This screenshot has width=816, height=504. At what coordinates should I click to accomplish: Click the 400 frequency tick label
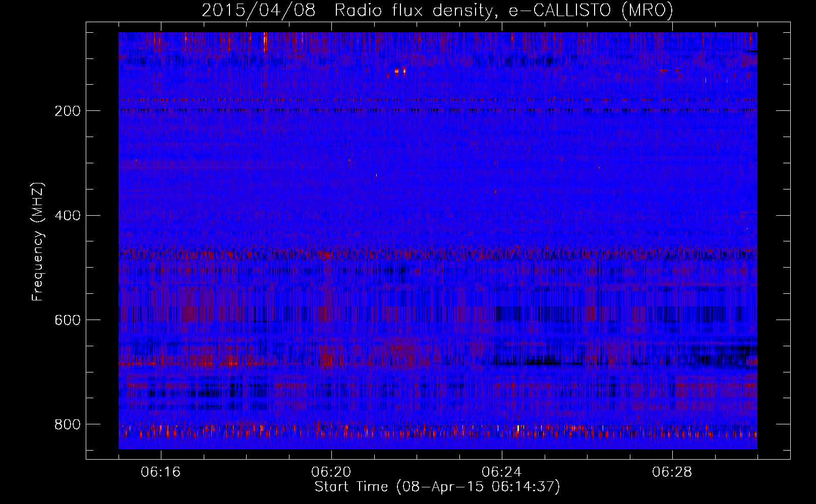67,216
